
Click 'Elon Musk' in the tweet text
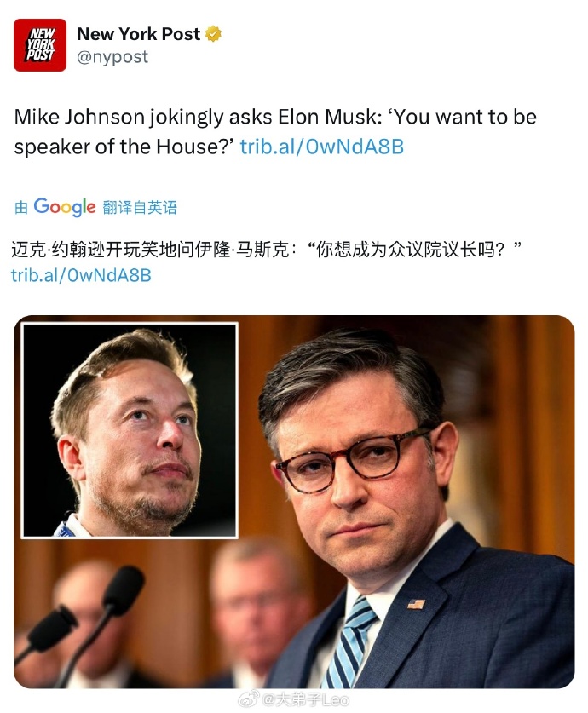[327, 118]
